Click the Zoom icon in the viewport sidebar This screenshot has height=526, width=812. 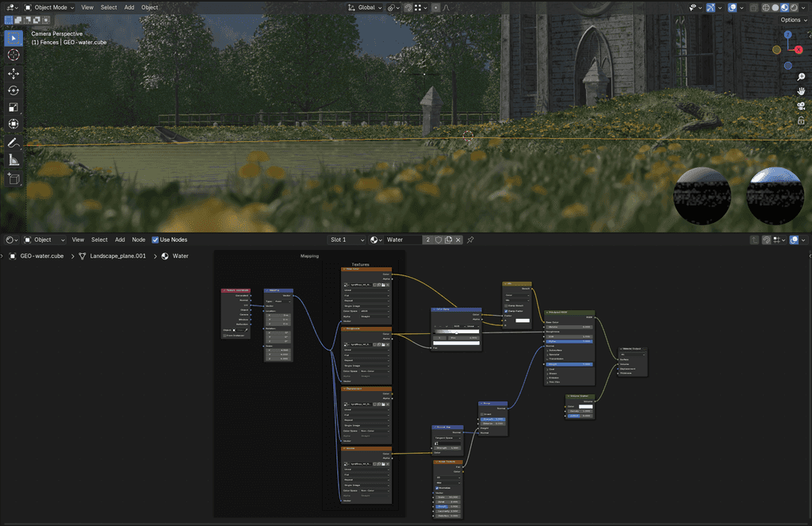pos(801,77)
